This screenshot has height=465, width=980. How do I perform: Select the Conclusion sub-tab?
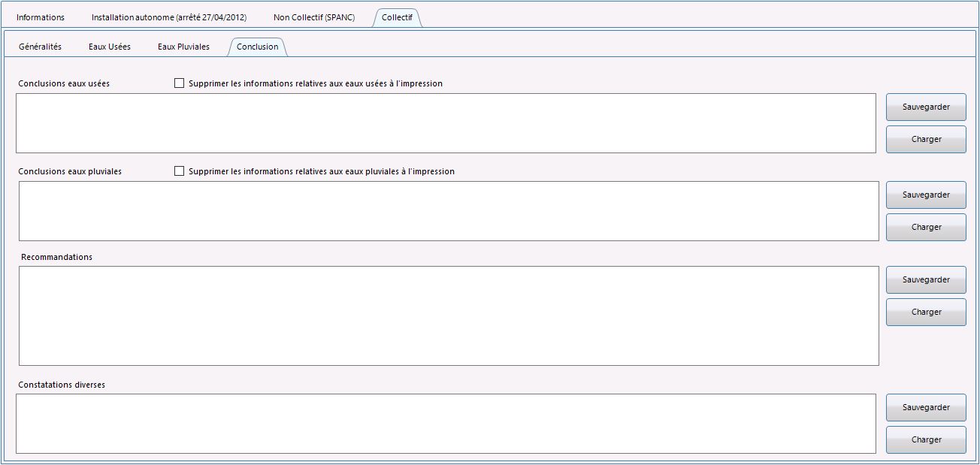[x=257, y=47]
